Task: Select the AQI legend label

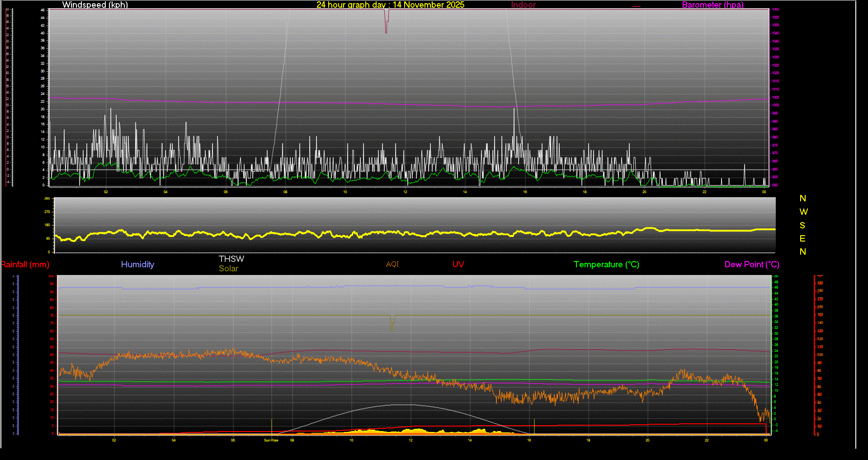Action: (x=392, y=264)
